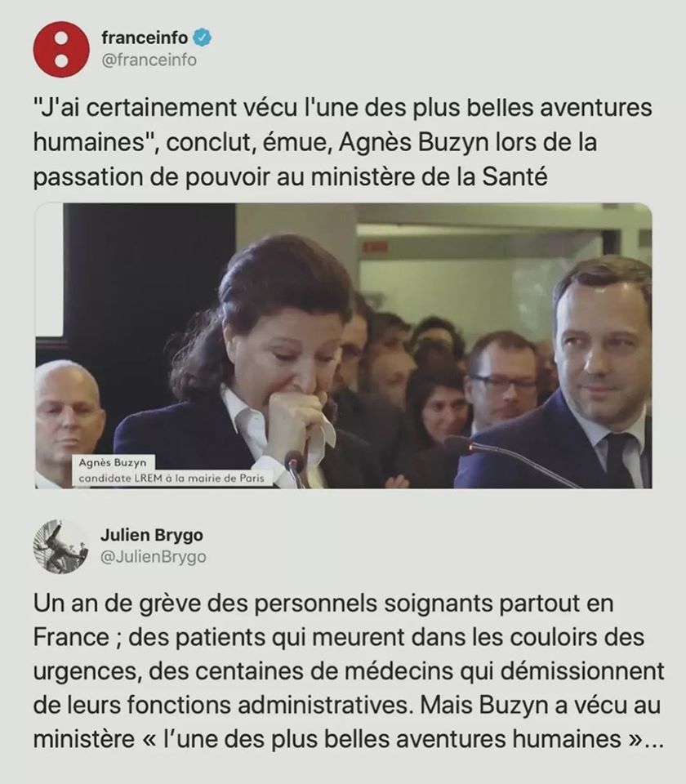Click the Agnès Buzyn name caption banner
Image resolution: width=686 pixels, height=784 pixels.
point(113,462)
